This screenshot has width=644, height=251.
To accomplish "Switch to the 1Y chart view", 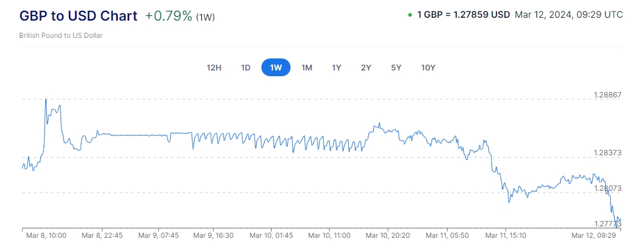I will pyautogui.click(x=336, y=68).
